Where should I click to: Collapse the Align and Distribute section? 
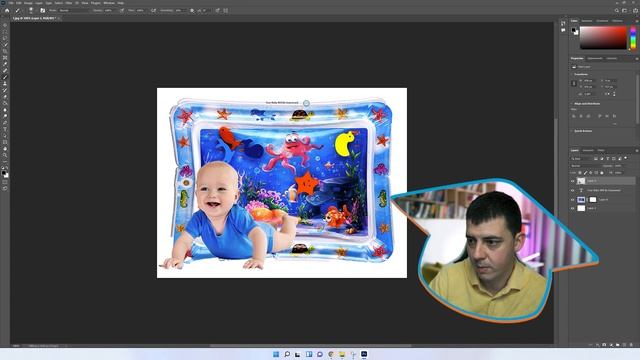(572, 104)
